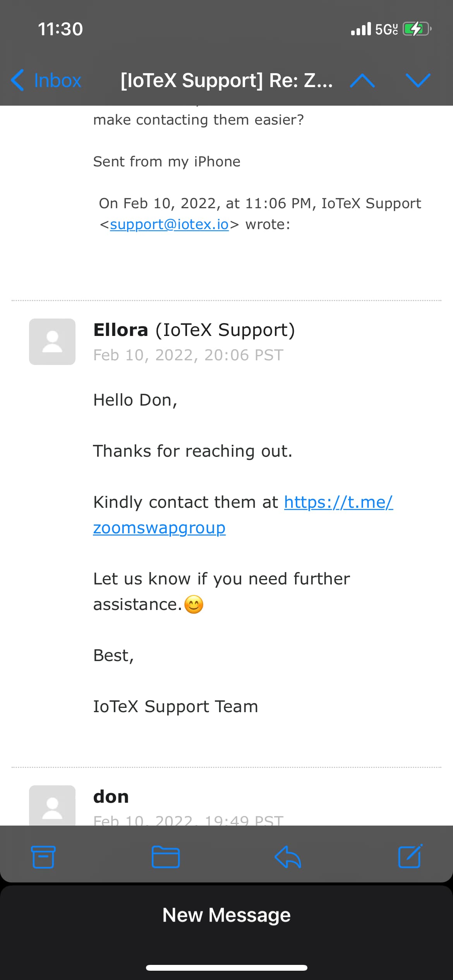Viewport: 453px width, 980px height.
Task: Tap the smiling emoji after assistance
Action: coord(194,605)
